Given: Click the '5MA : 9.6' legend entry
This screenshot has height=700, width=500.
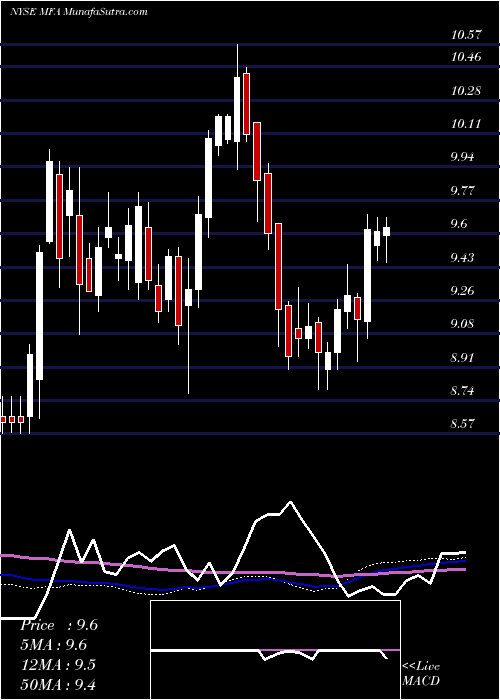Looking at the screenshot, I should point(54,645).
